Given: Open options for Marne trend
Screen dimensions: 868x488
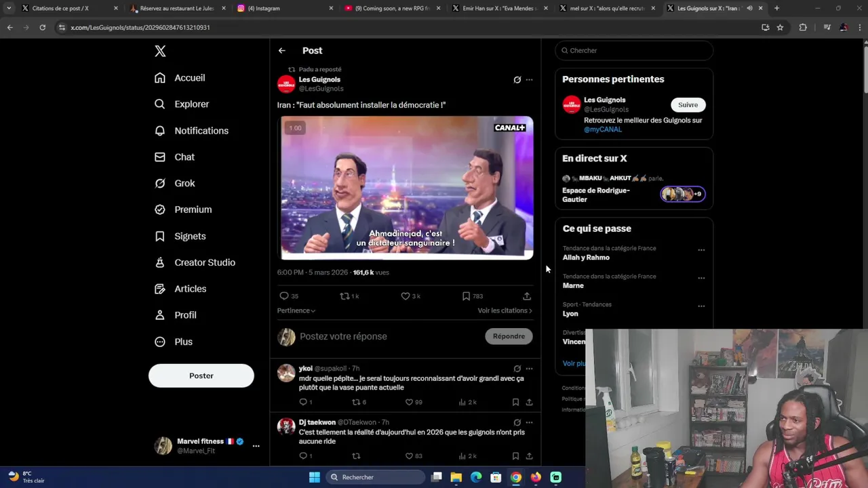Looking at the screenshot, I should coord(701,278).
